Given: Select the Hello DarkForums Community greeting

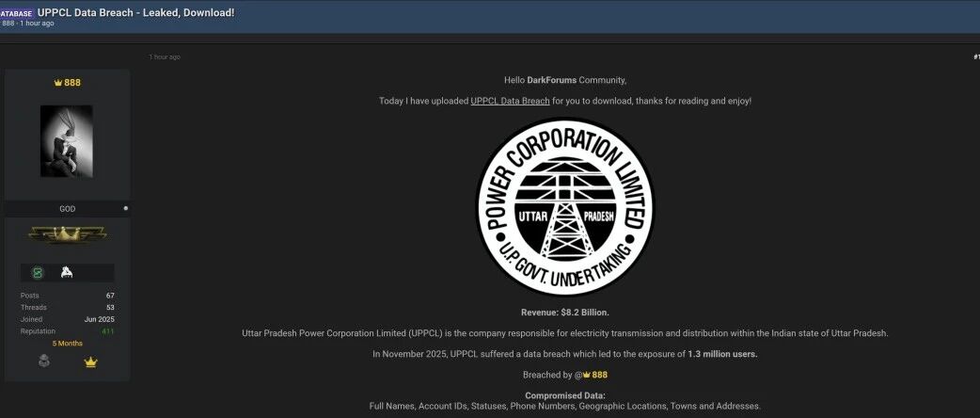Looking at the screenshot, I should point(565,80).
